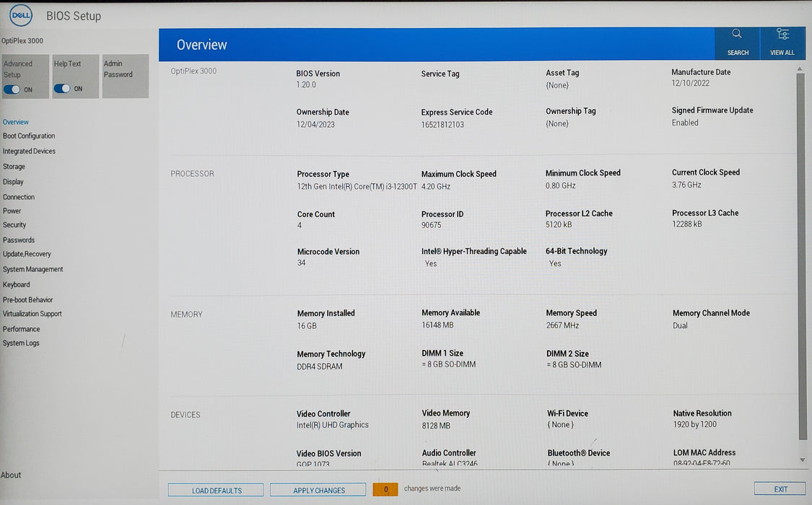
Task: Click the scrollbar up arrow
Action: pos(800,69)
